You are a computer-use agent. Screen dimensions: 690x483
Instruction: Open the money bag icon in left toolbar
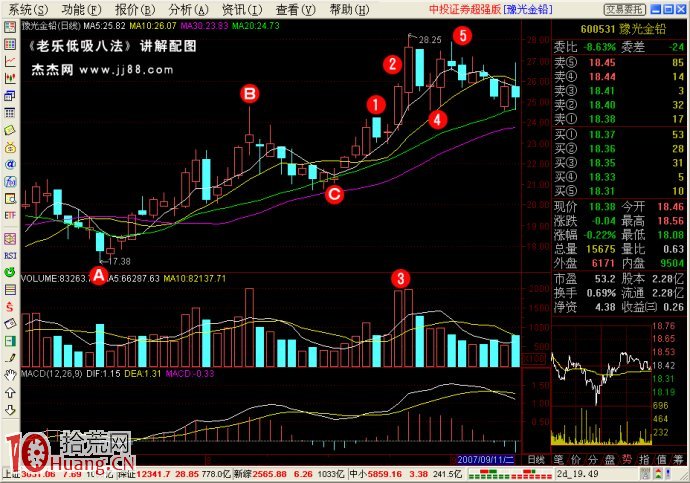point(10,147)
